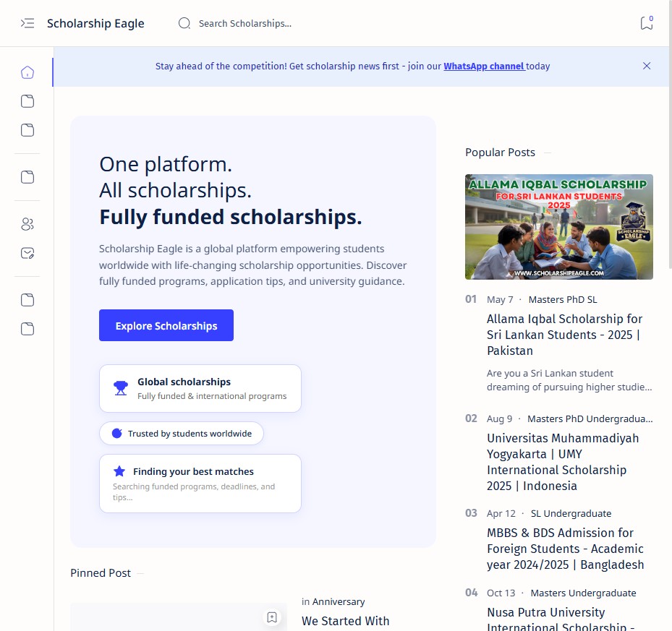Click the Allama Iqbal Scholarship post image
Image resolution: width=672 pixels, height=631 pixels.
click(x=558, y=226)
